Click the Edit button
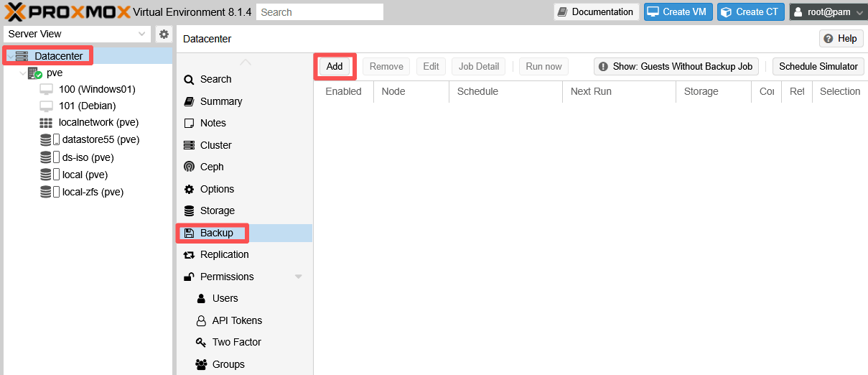 click(x=431, y=66)
